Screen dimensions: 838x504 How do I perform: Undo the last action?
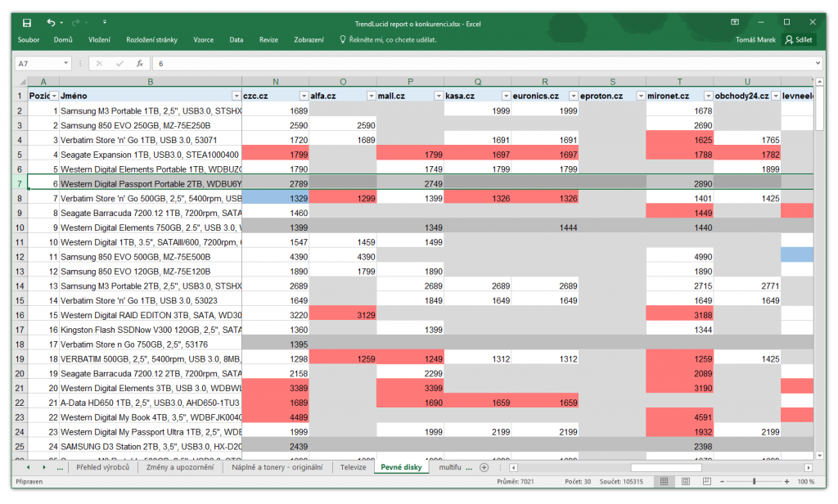pyautogui.click(x=51, y=22)
